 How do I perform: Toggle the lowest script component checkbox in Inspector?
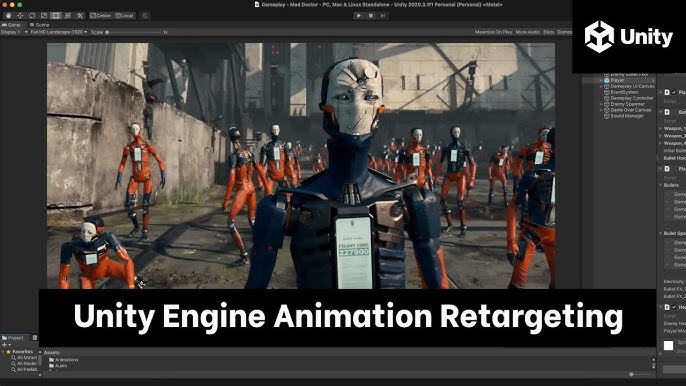pyautogui.click(x=674, y=307)
